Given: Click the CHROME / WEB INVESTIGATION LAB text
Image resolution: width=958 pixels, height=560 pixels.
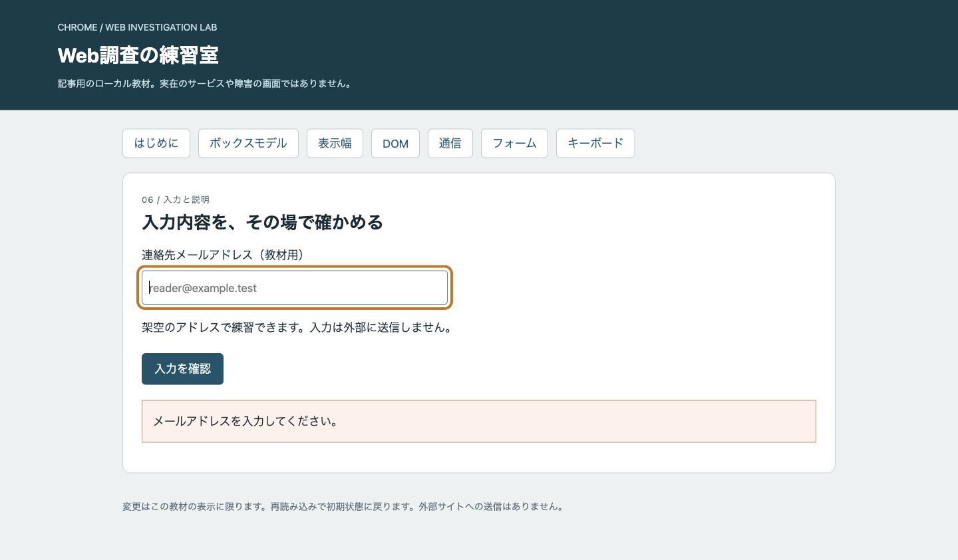Looking at the screenshot, I should pos(137,27).
